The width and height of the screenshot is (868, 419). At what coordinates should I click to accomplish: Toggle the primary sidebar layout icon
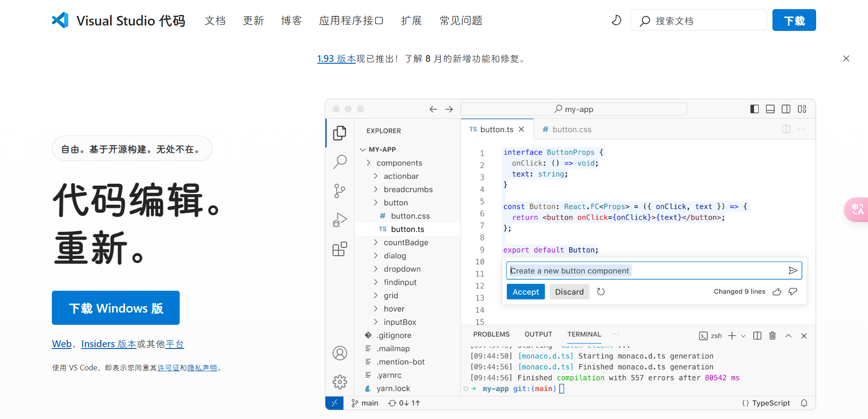coord(755,109)
